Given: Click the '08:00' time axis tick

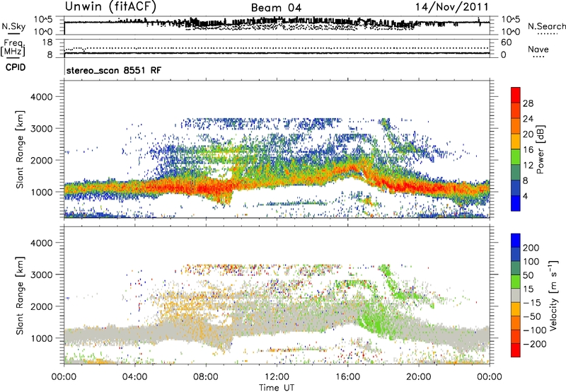Looking at the screenshot, I should pos(206,377).
